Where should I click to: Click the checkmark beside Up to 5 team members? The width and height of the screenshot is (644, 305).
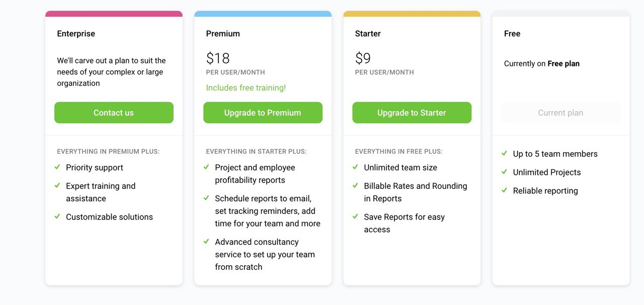point(504,153)
